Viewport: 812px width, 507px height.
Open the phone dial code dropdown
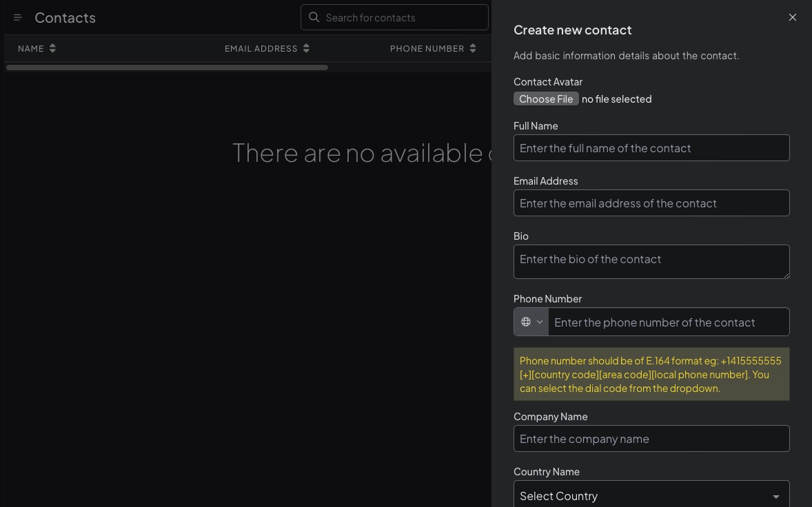pos(531,322)
